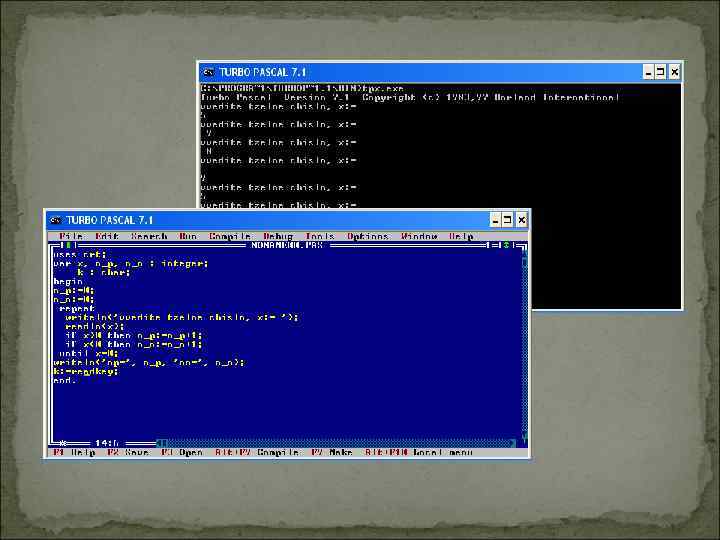The height and width of the screenshot is (540, 720).
Task: Click the 'end.' code line
Action: (x=64, y=380)
